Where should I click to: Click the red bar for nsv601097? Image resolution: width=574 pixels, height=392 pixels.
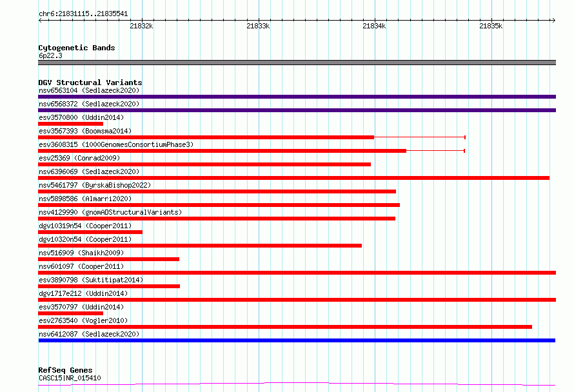point(297,273)
